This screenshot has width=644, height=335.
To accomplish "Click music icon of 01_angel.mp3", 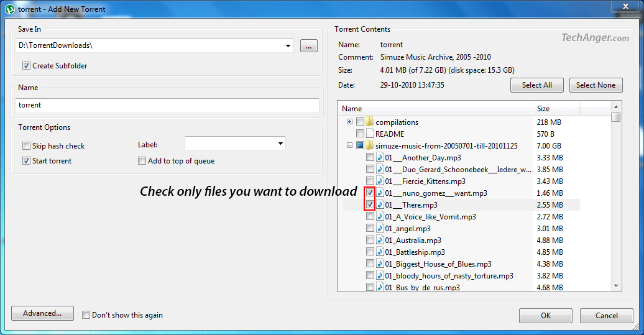I will [380, 229].
